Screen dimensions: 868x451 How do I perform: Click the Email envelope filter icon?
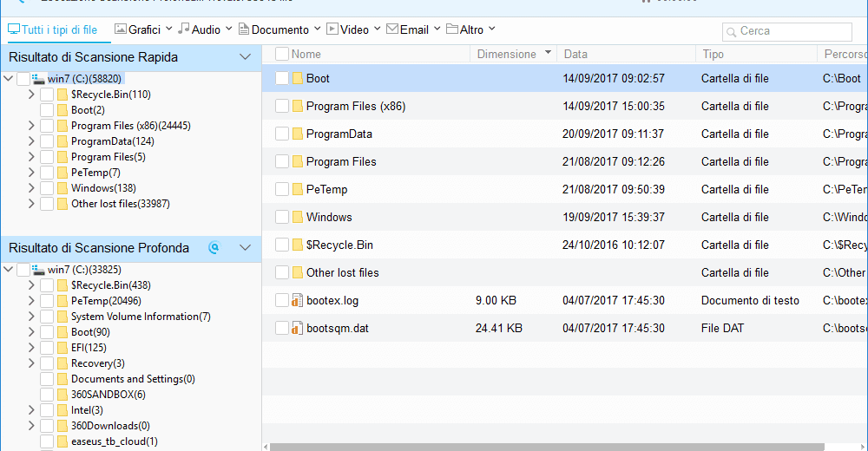coord(392,29)
